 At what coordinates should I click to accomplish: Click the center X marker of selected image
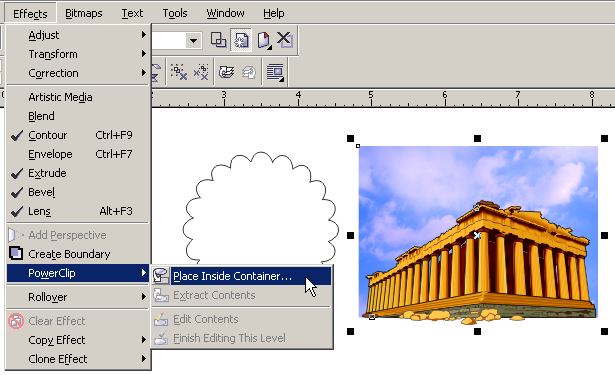point(477,235)
